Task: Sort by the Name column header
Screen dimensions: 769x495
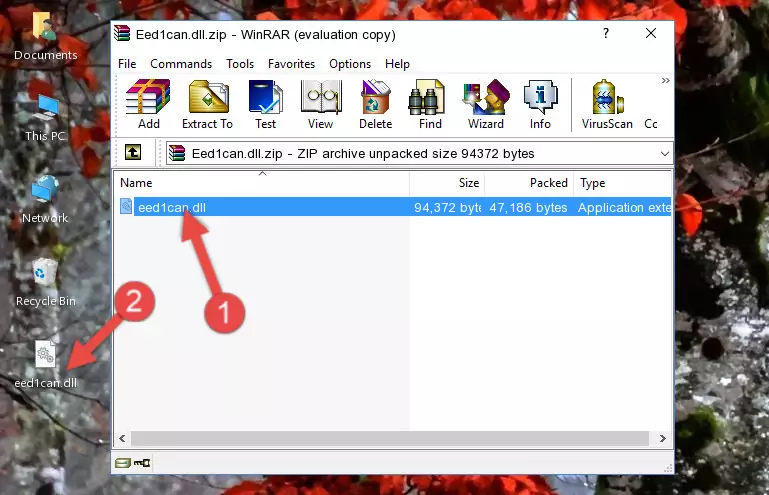Action: pos(262,183)
